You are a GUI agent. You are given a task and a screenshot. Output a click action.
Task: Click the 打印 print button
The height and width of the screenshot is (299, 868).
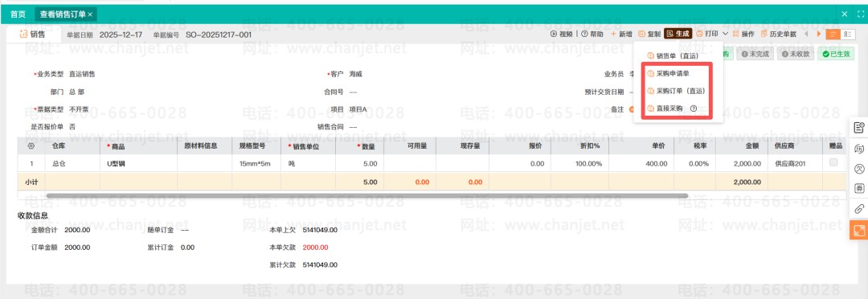[x=707, y=34]
